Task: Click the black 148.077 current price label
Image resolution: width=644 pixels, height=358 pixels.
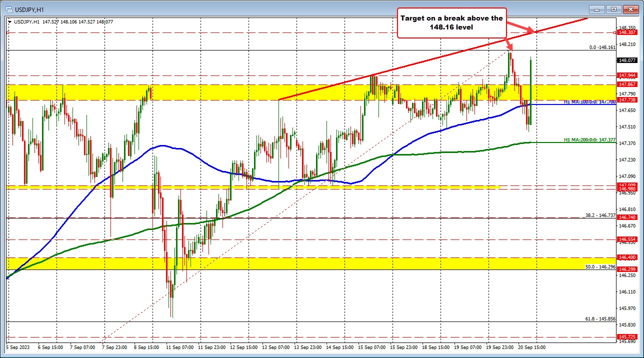Action: (x=626, y=59)
